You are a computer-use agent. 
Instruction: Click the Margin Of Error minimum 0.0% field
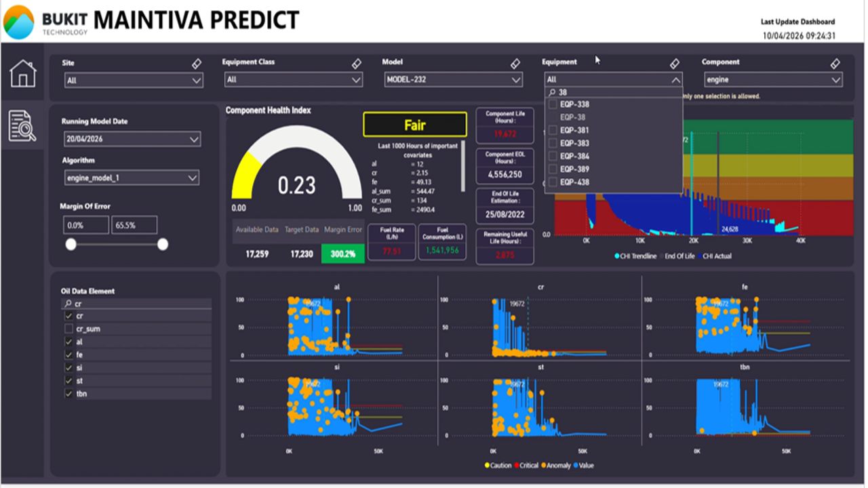click(86, 225)
